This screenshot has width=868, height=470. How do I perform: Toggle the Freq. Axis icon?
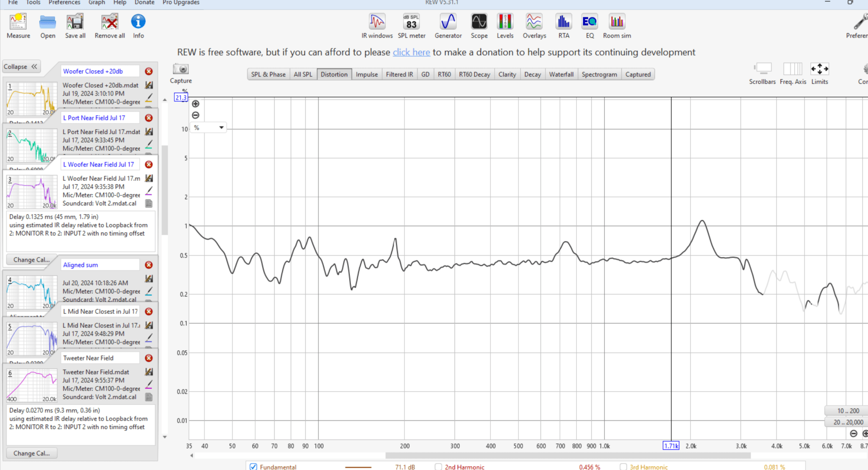[793, 73]
